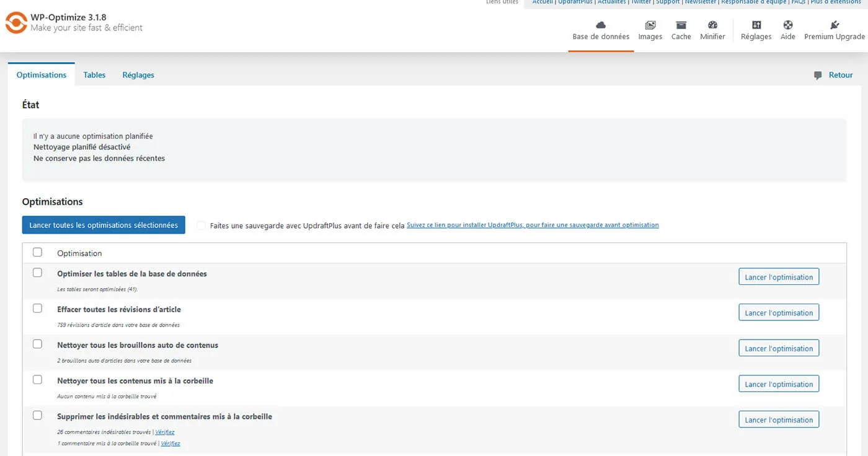Switch to the Tables tab

[x=94, y=75]
